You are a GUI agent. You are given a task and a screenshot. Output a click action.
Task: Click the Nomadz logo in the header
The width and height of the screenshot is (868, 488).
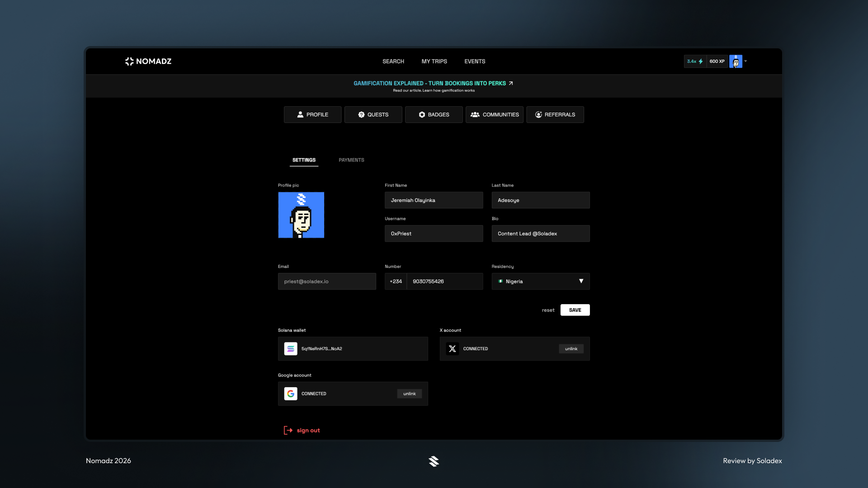coord(148,61)
